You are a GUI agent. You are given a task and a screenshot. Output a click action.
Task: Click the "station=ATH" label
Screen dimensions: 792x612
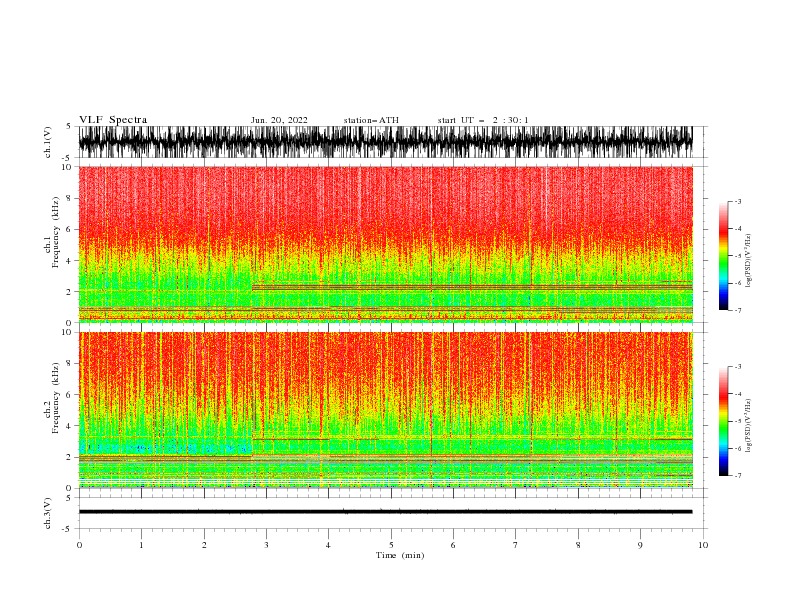point(371,120)
